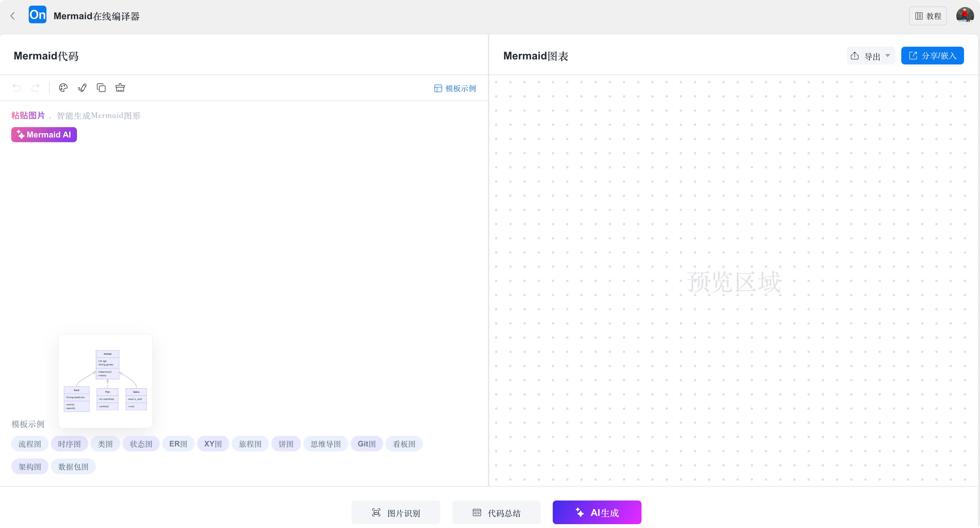Click the redo arrow icon
Viewport: 980px width, 528px height.
click(36, 88)
